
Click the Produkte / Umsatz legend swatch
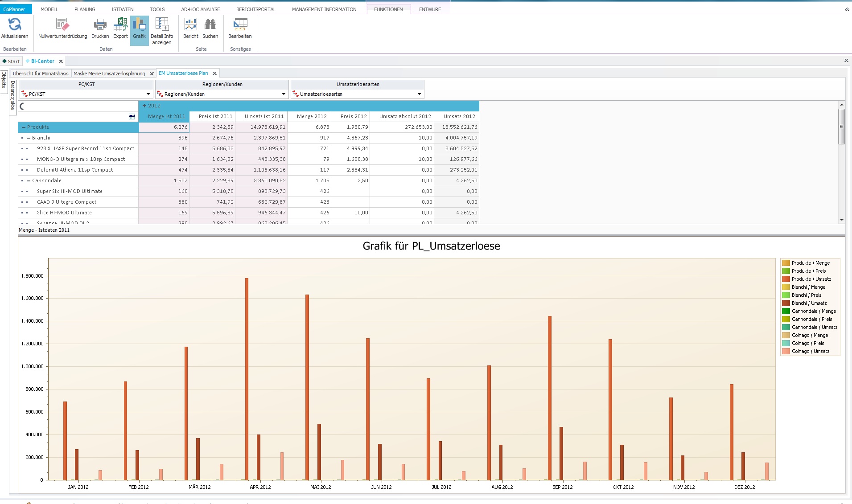coord(786,279)
